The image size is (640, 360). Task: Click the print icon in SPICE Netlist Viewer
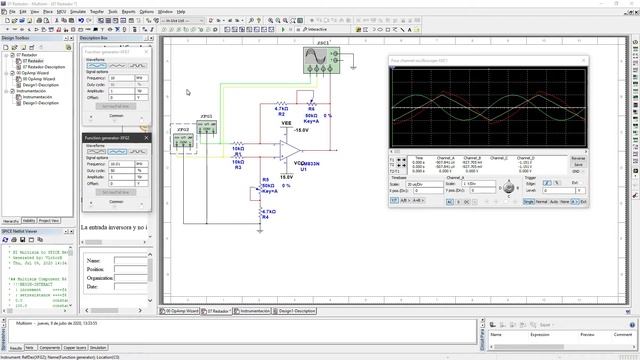click(x=14, y=240)
